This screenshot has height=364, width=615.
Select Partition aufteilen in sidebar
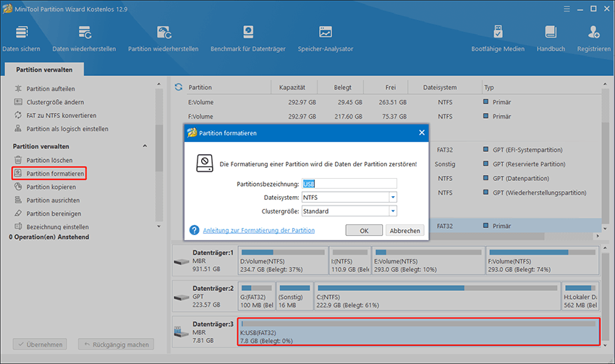[50, 88]
